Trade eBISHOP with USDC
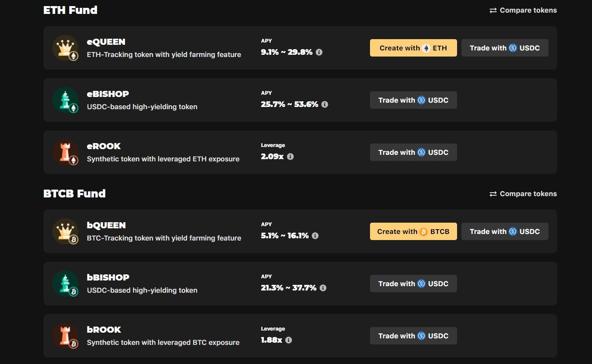This screenshot has height=364, width=592. pos(413,100)
